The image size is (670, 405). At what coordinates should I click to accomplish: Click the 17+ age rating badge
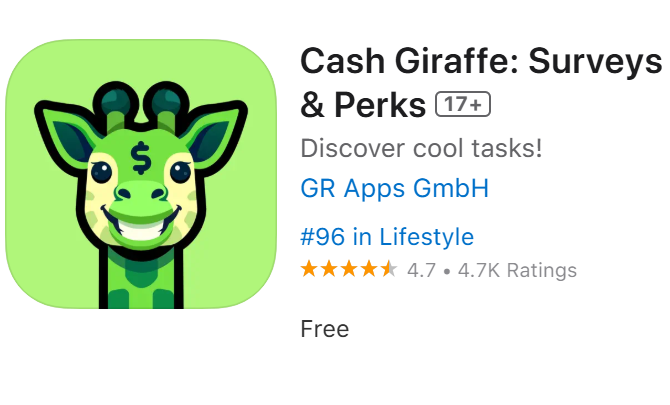tap(463, 104)
